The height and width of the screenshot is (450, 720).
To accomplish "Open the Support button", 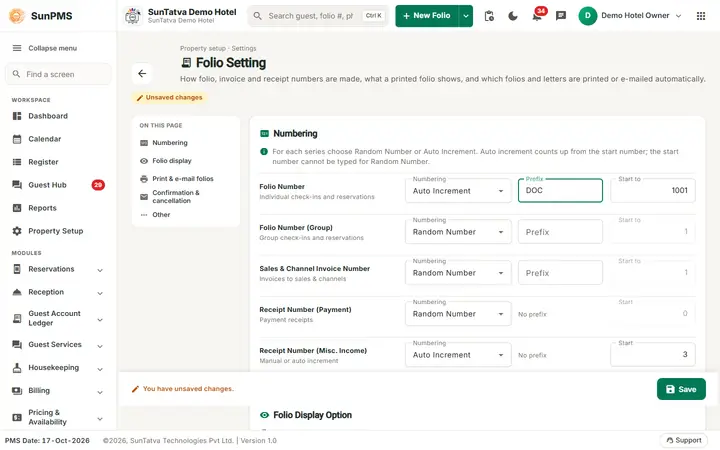I will pos(684,440).
